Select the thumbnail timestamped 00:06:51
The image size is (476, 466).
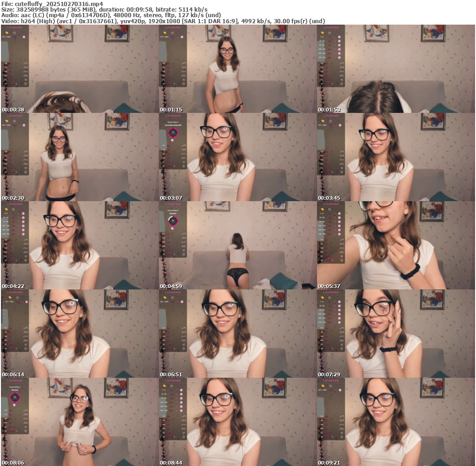click(x=238, y=334)
